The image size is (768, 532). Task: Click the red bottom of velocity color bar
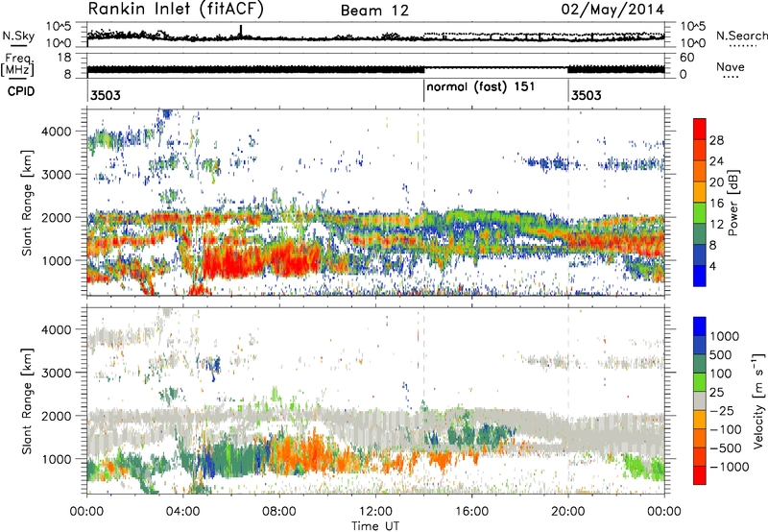tap(700, 475)
